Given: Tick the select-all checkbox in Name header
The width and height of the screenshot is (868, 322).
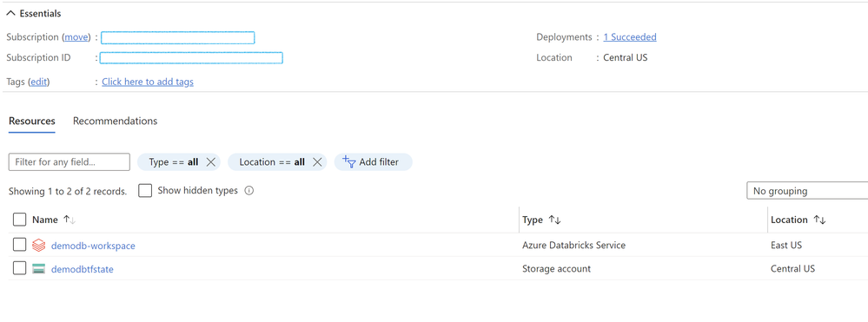Looking at the screenshot, I should click(19, 220).
